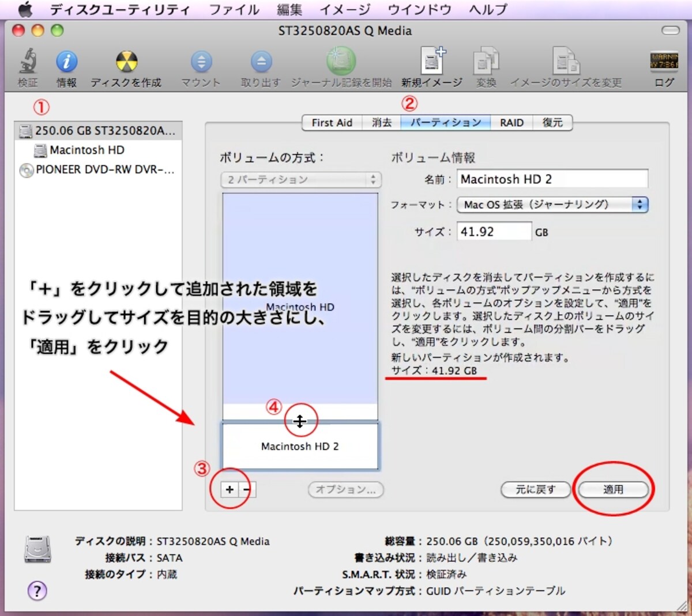Image resolution: width=692 pixels, height=616 pixels.
Task: Click the 名前 field containing Macintosh HD 2
Action: [x=552, y=179]
